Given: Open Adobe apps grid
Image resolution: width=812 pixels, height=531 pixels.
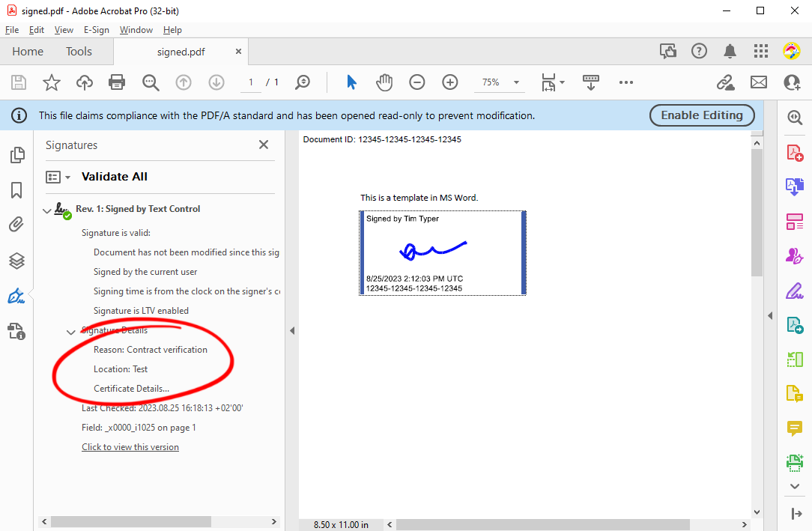Looking at the screenshot, I should [x=761, y=51].
